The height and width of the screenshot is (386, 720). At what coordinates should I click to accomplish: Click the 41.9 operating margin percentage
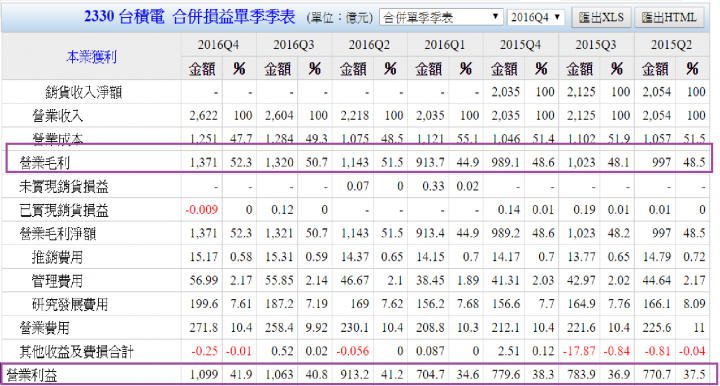click(x=241, y=375)
